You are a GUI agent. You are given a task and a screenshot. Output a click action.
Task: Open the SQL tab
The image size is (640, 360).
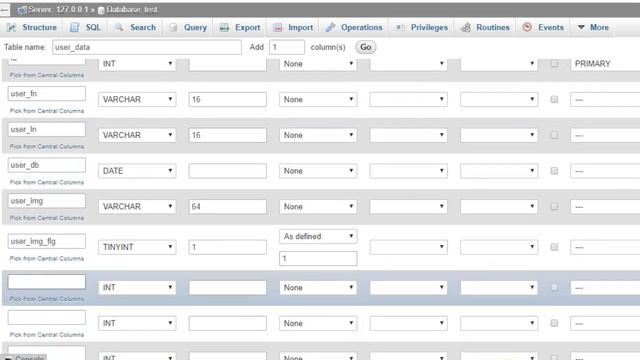[85, 27]
